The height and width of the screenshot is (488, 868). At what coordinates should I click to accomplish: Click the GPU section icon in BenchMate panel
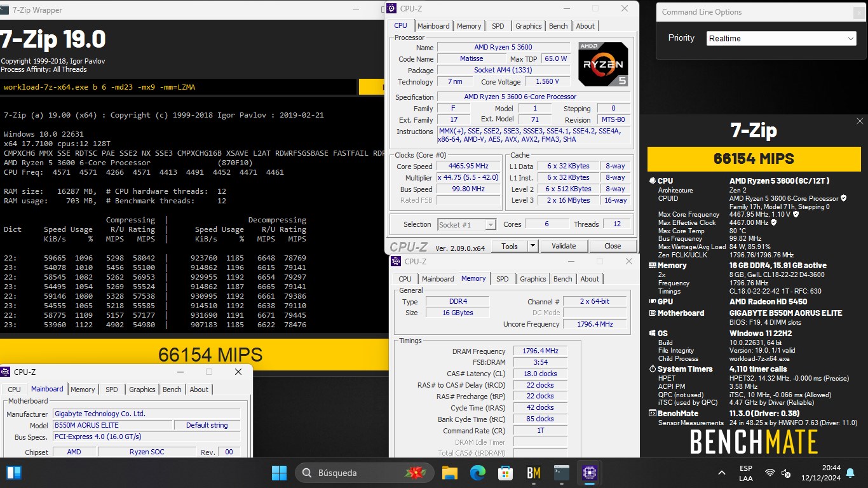coord(653,302)
